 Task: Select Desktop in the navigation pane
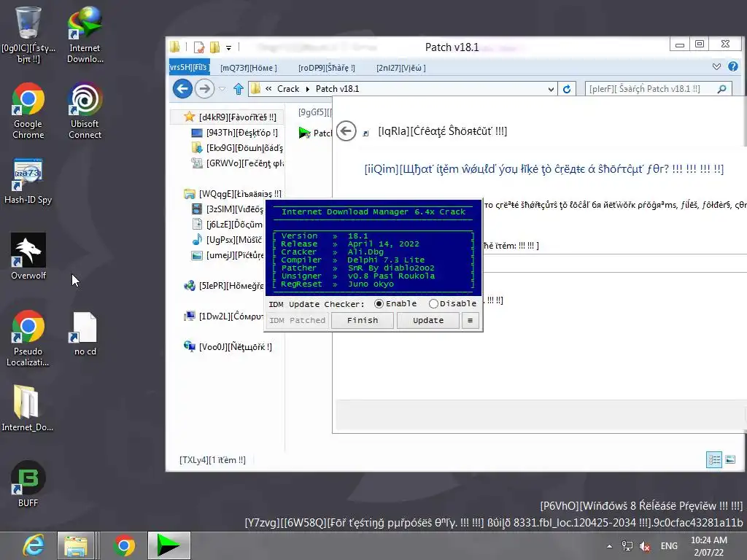coord(234,133)
